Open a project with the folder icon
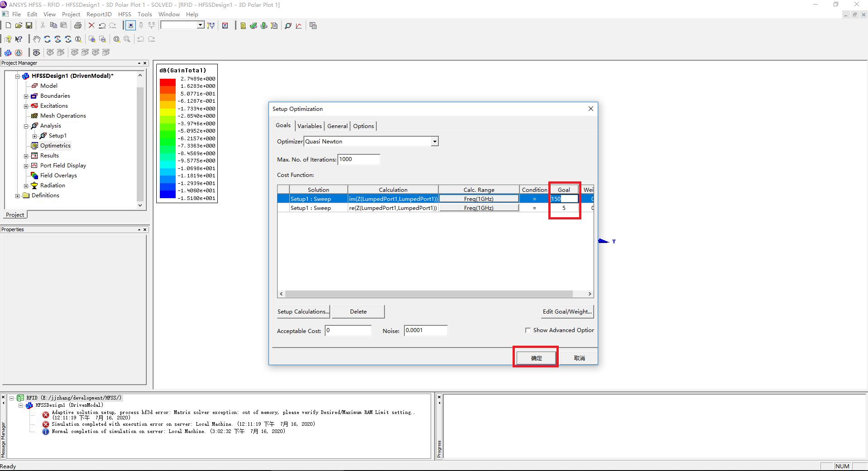868x471 pixels. pos(19,26)
